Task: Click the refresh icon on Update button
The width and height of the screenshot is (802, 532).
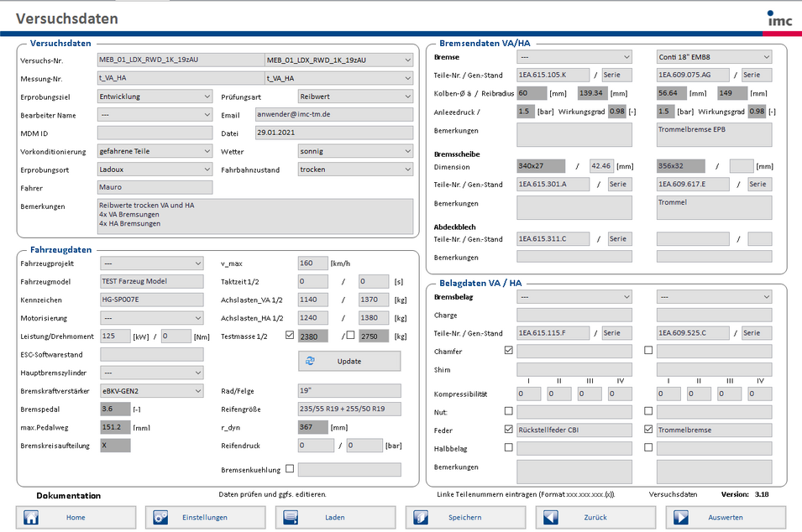Action: tap(311, 361)
